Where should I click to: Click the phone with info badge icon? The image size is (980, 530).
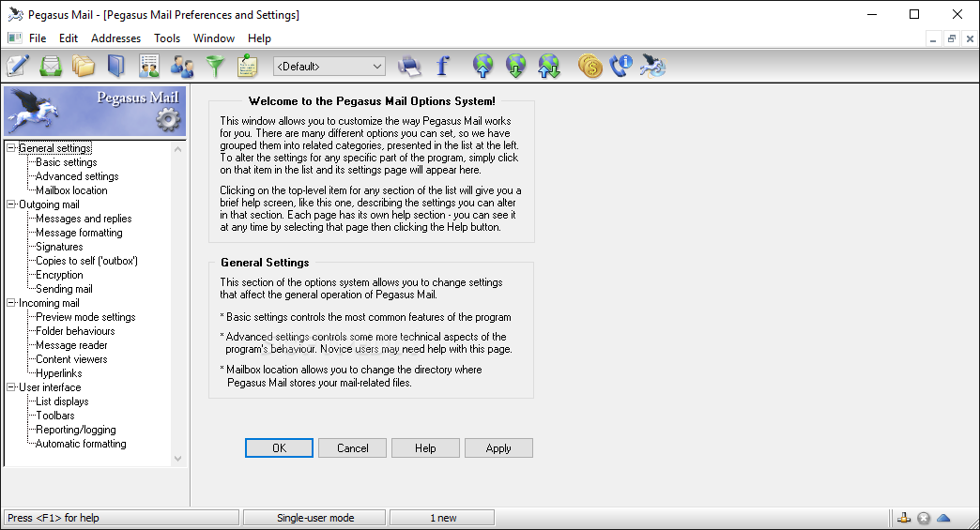point(621,66)
